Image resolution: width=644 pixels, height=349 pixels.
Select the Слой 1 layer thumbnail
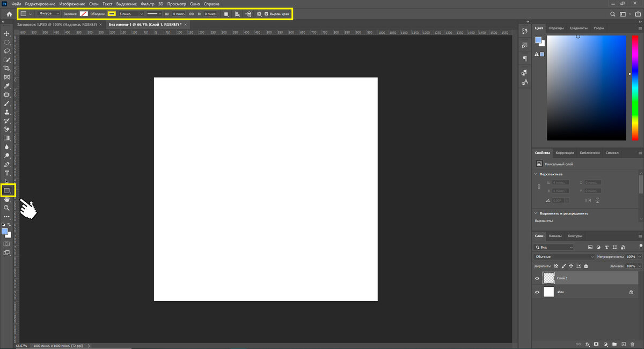[548, 278]
